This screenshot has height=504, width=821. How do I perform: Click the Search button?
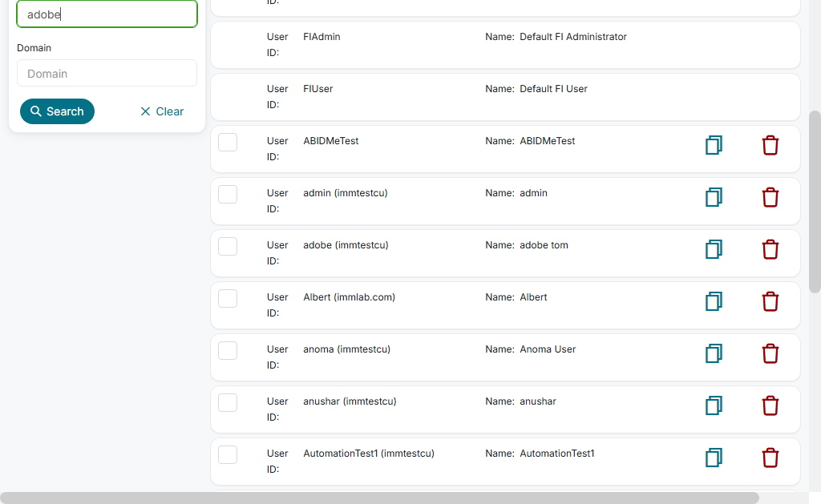[57, 111]
